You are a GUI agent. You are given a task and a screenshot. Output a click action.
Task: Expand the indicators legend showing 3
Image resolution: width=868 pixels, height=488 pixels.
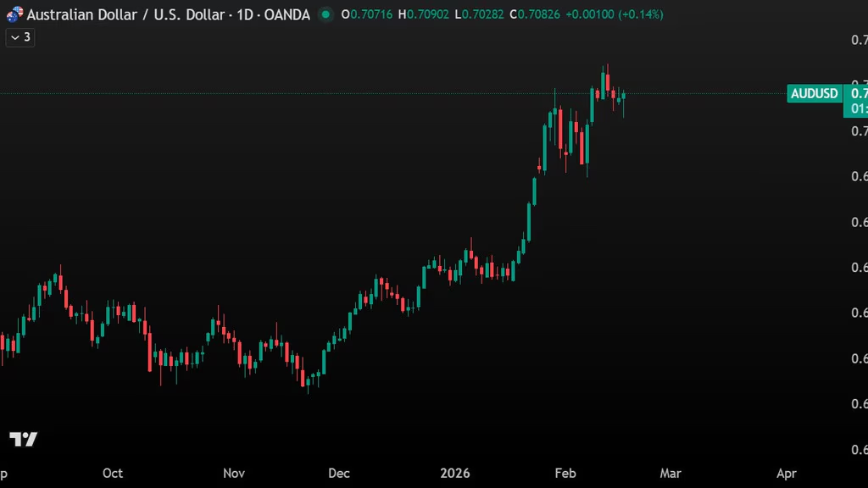pos(20,37)
